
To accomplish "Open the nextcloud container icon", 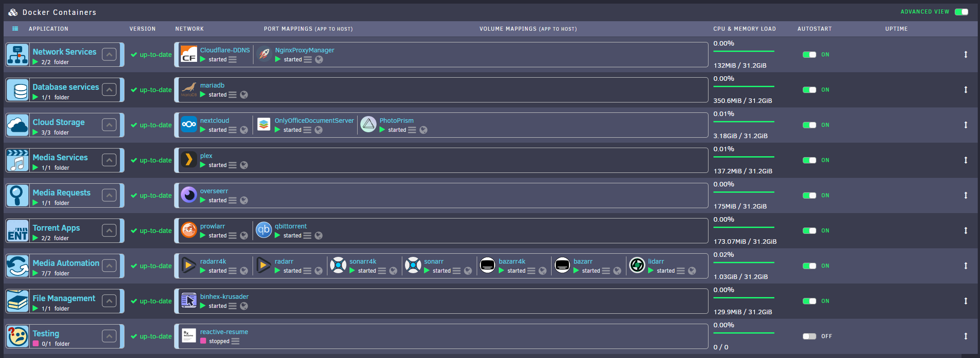I will (x=189, y=125).
